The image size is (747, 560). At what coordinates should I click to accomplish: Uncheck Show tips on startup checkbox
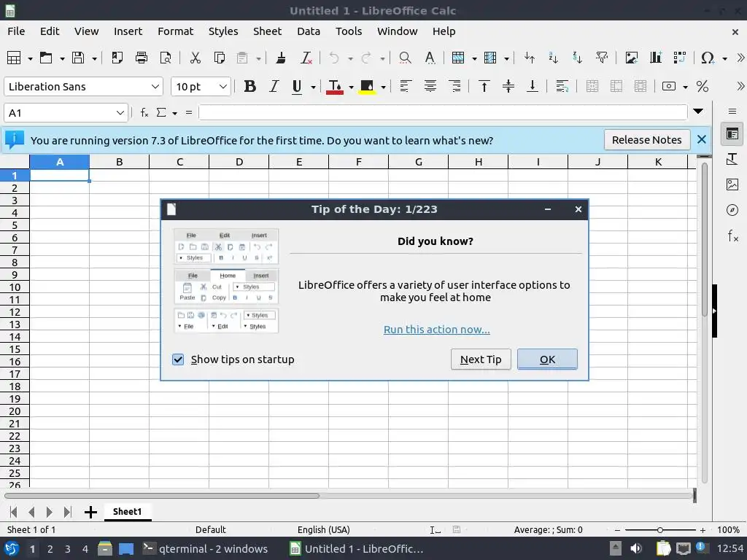(x=178, y=359)
